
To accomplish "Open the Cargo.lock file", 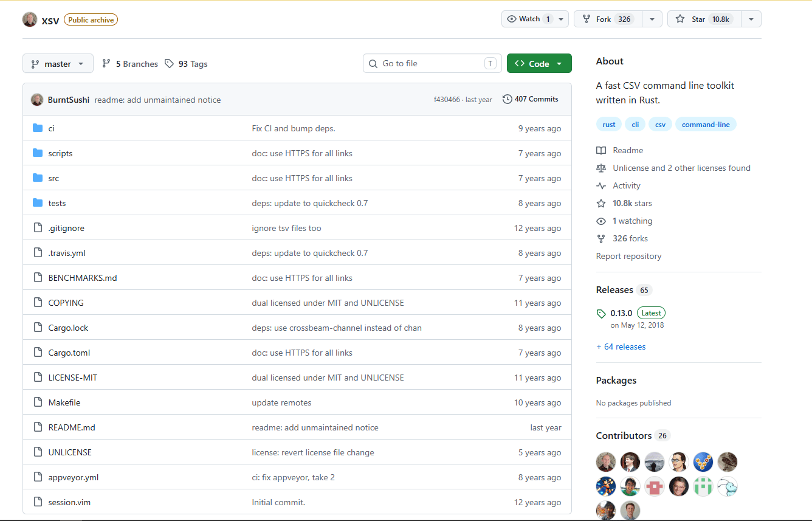I will (68, 328).
